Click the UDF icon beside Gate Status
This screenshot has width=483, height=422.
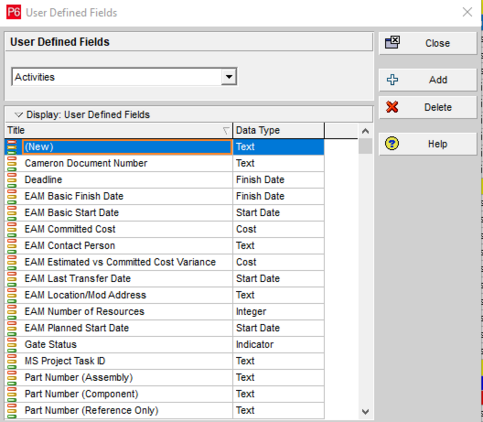(12, 345)
